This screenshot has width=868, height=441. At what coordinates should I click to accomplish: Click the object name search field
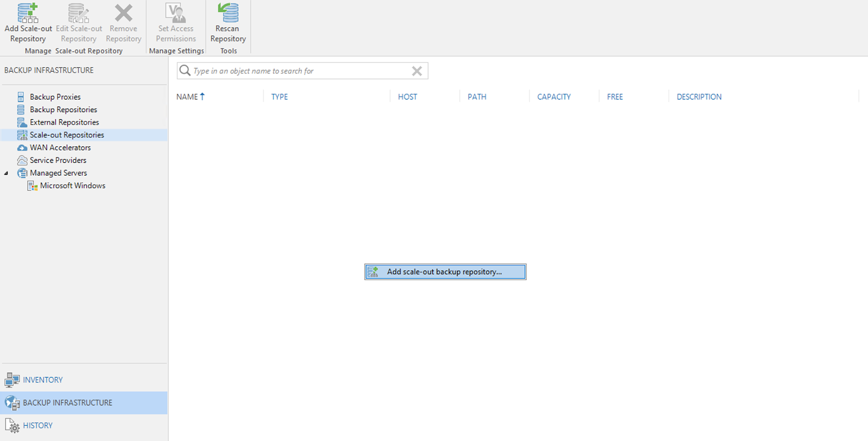301,71
